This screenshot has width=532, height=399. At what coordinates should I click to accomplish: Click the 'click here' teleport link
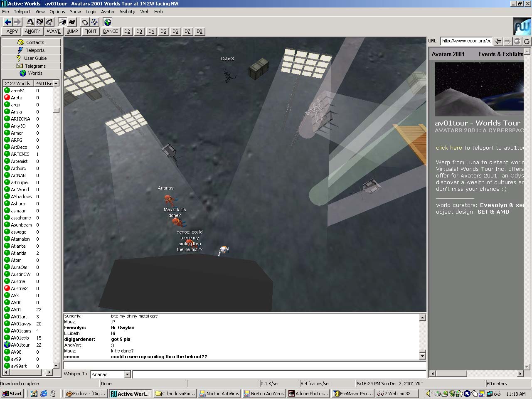[448, 148]
